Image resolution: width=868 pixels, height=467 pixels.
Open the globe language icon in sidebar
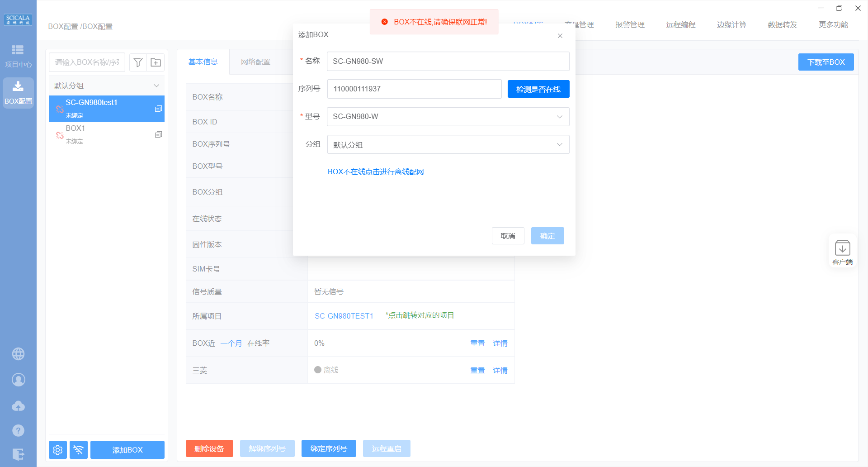[18, 354]
